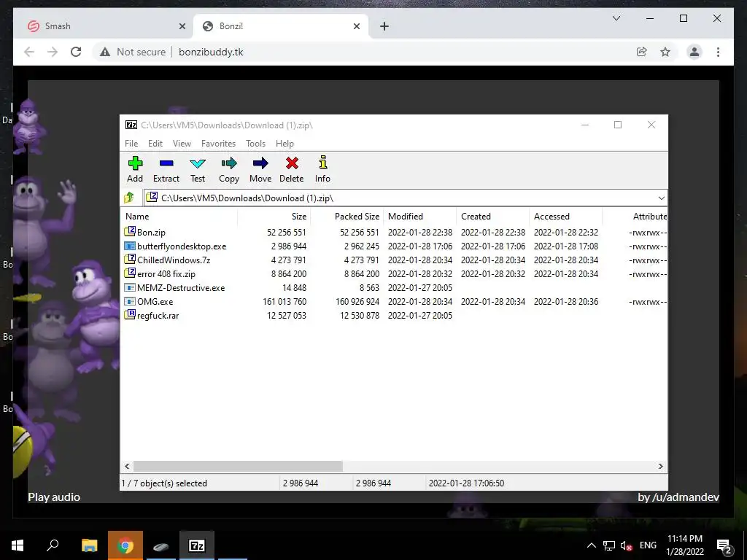Select the Bon.zip file icon
Screen dimensions: 747x560
pyautogui.click(x=130, y=232)
